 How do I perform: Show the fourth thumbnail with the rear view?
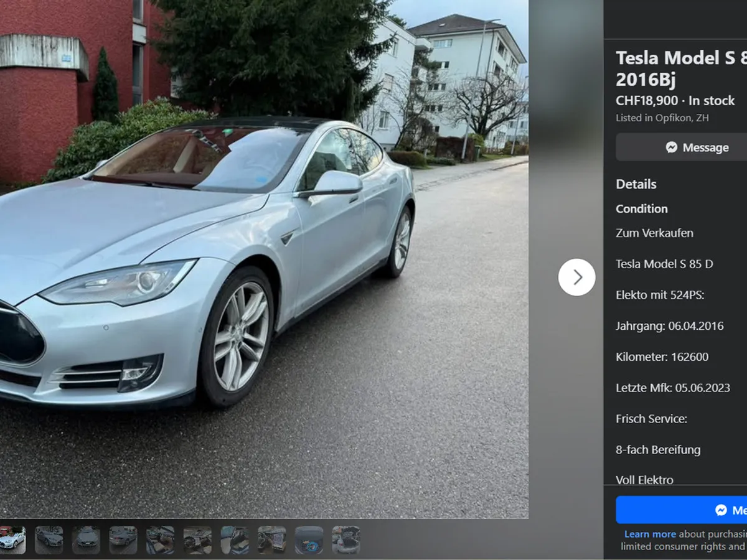tap(123, 539)
